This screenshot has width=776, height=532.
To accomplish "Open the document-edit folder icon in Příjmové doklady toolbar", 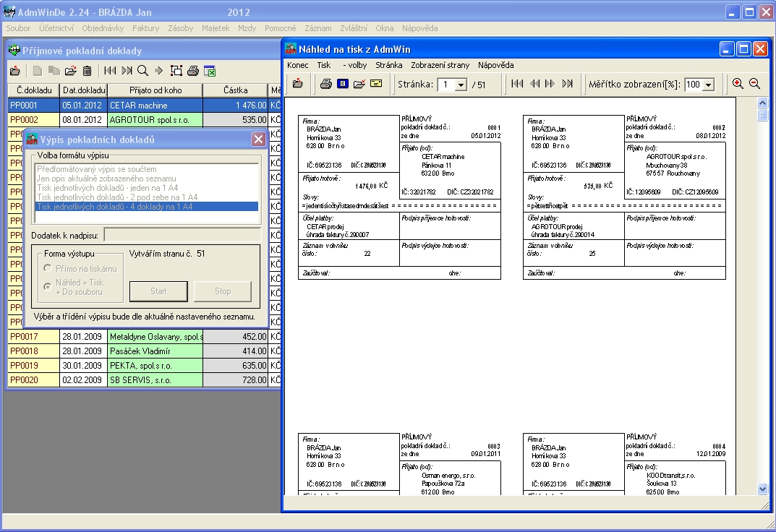I will (x=71, y=71).
